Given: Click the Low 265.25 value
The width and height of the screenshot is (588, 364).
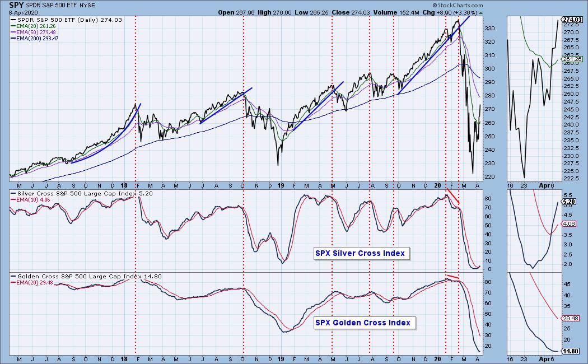Looking at the screenshot, I should (x=311, y=12).
